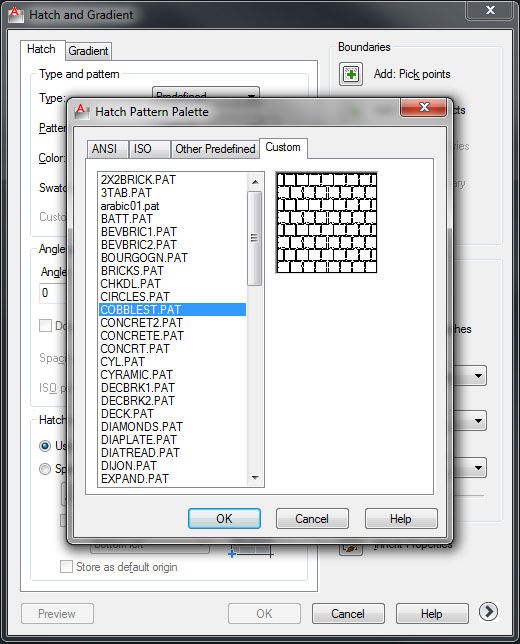The image size is (520, 644).
Task: Click the Inherit Properties icon in Hatch dialog
Action: [x=350, y=549]
